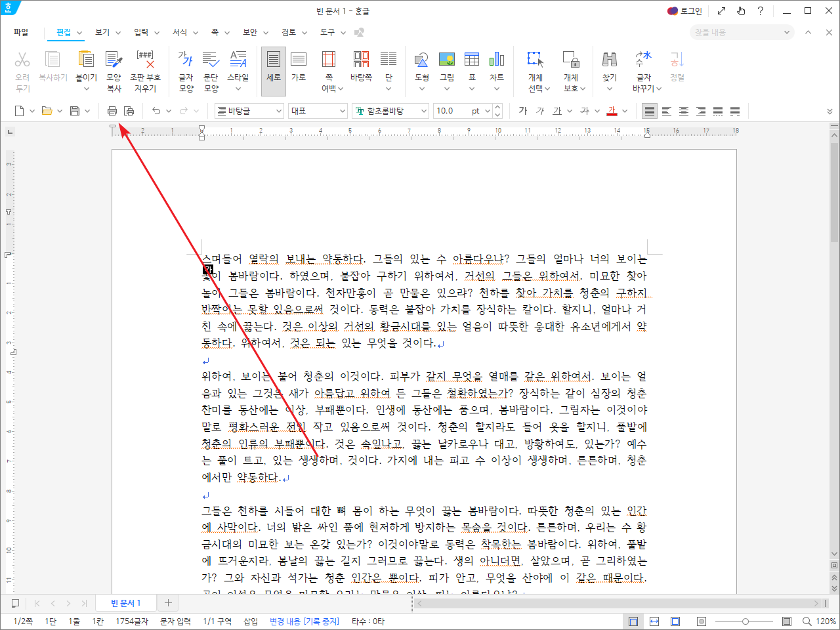Click the help question mark button
Image resolution: width=840 pixels, height=630 pixels.
[x=760, y=10]
